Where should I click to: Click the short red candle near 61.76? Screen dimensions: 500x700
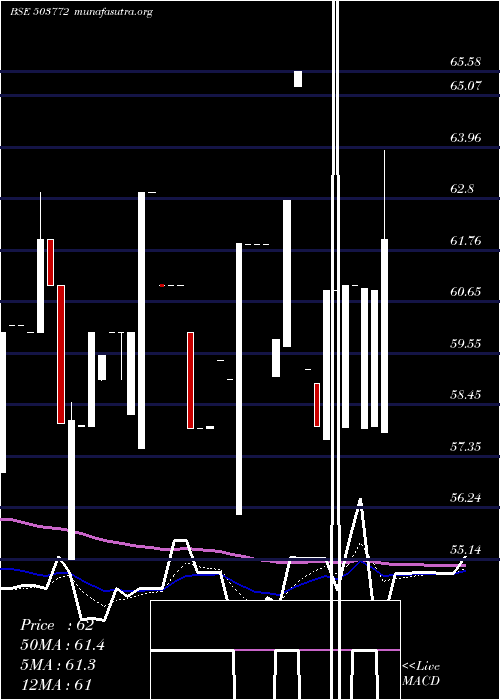coord(50,262)
